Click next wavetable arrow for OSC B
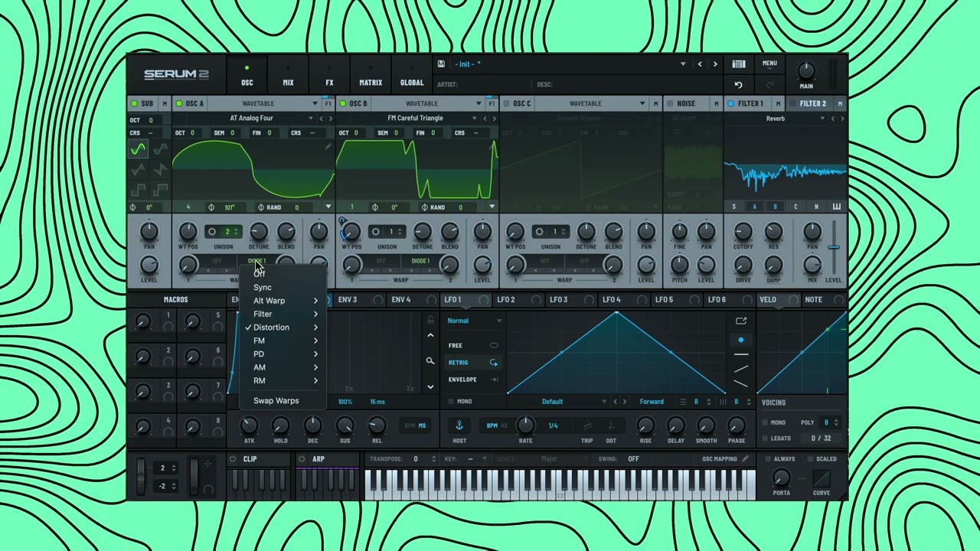Image resolution: width=980 pixels, height=551 pixels. pyautogui.click(x=494, y=119)
